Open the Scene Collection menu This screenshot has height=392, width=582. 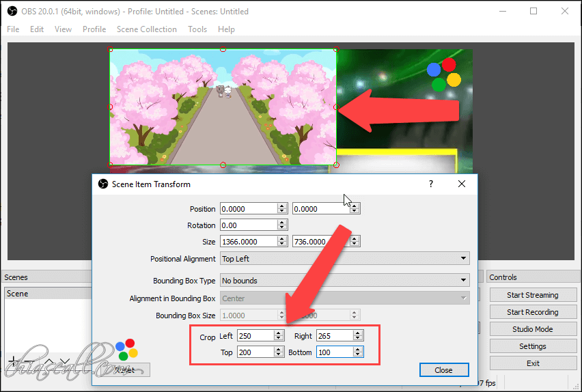click(x=147, y=29)
